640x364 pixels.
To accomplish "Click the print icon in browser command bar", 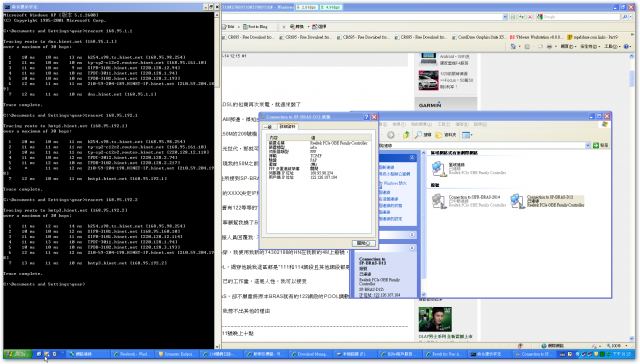I will point(549,47).
